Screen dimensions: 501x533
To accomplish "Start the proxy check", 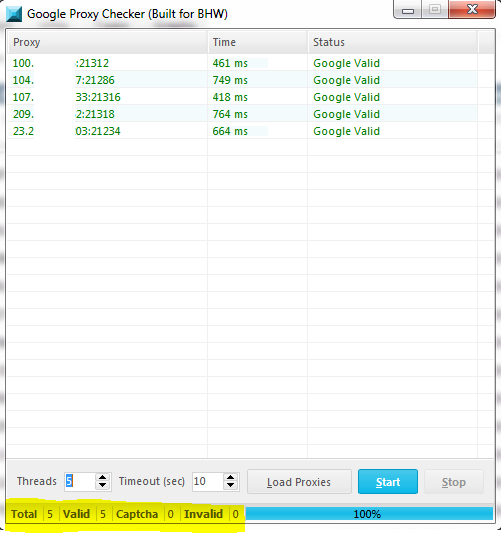I will pyautogui.click(x=388, y=482).
